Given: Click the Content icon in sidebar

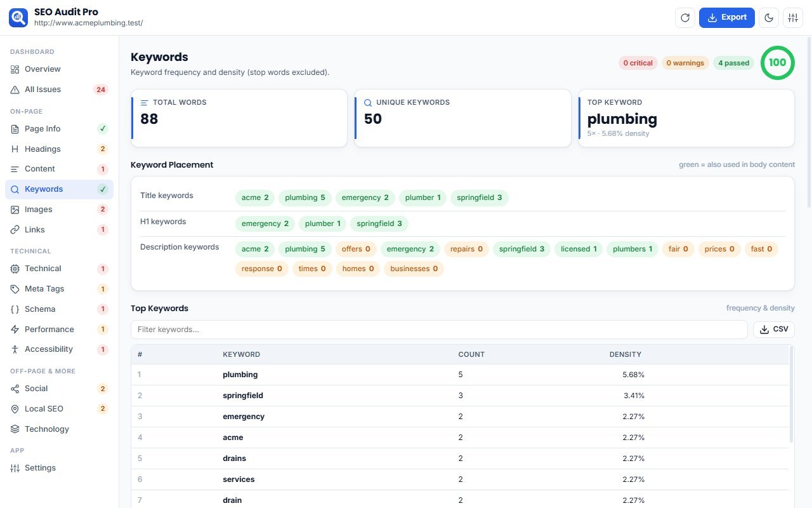Looking at the screenshot, I should (x=15, y=169).
